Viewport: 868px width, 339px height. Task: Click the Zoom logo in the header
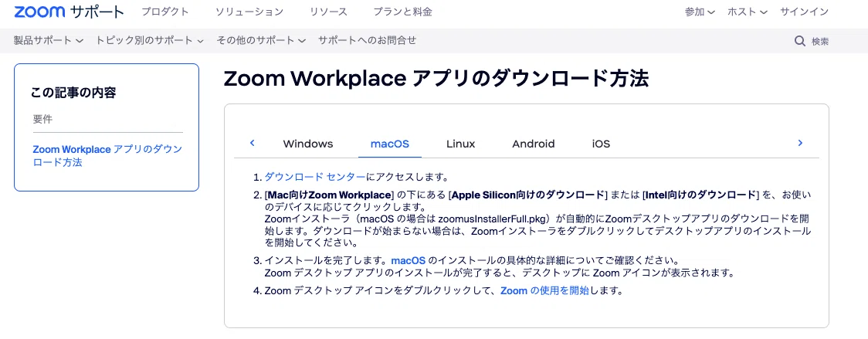(39, 12)
